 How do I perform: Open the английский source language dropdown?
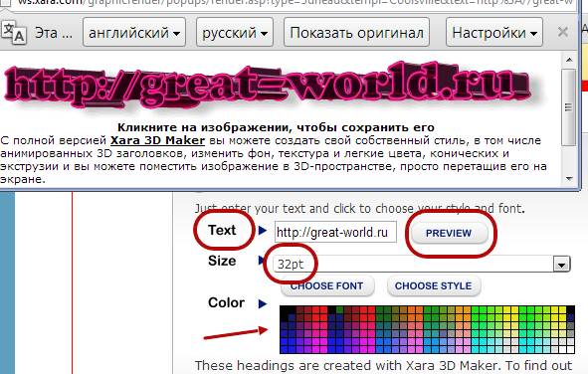click(x=134, y=33)
